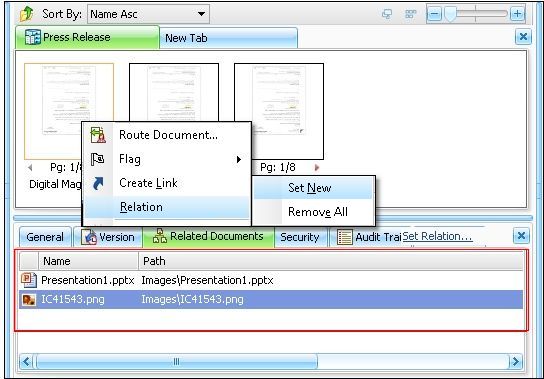Choose Route Document from context menu
This screenshot has height=379, width=544.
coord(168,135)
